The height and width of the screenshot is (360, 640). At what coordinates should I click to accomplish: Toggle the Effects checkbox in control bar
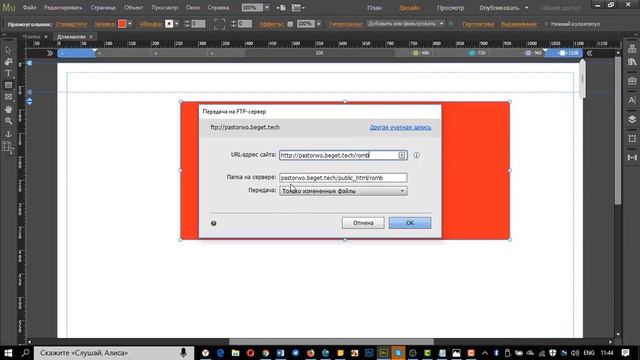290,24
